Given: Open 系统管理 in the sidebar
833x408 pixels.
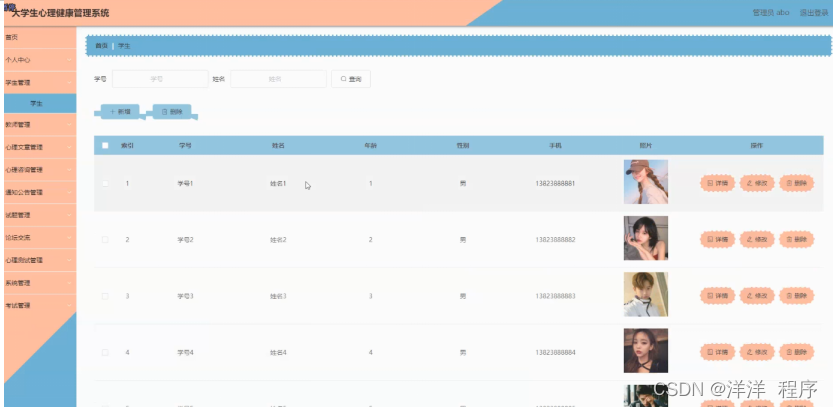Looking at the screenshot, I should tap(40, 283).
